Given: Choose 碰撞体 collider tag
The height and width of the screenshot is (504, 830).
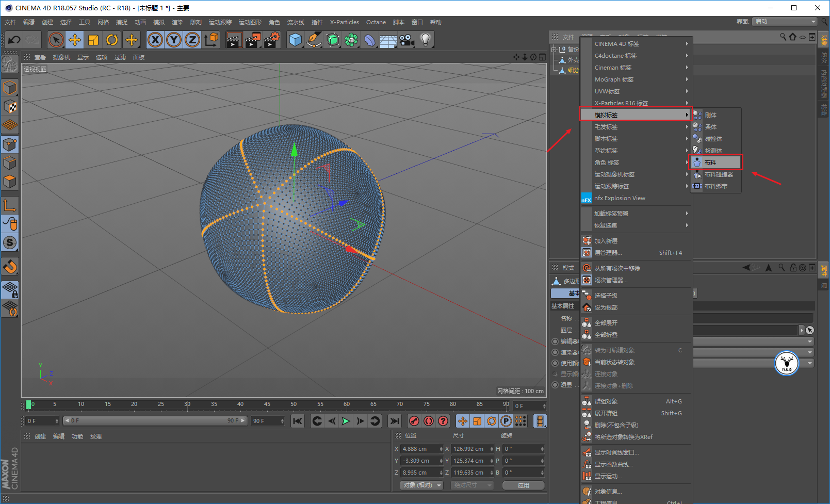Looking at the screenshot, I should (716, 138).
